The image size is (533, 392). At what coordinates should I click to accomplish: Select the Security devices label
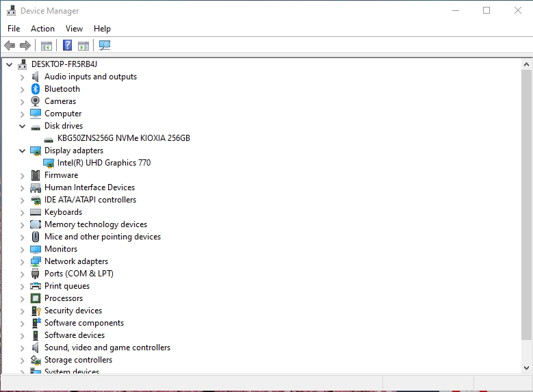(73, 311)
